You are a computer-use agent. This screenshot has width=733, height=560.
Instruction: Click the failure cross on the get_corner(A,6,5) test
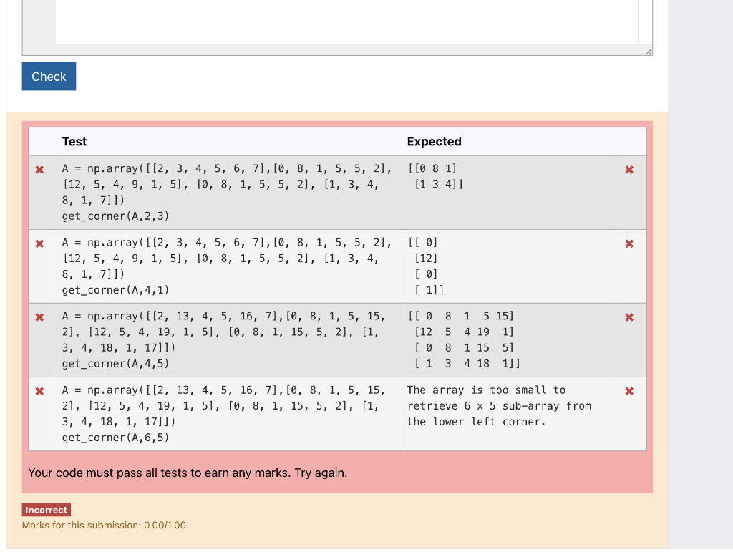tap(41, 392)
